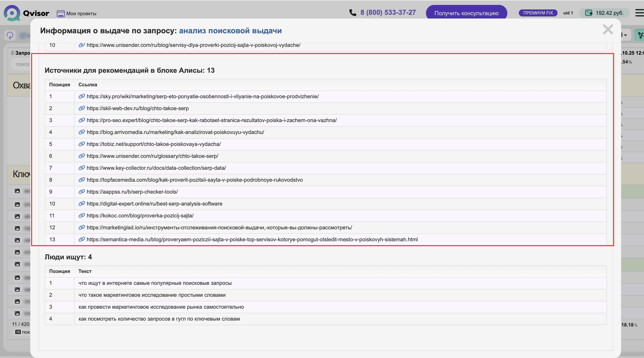Click the chain icon for the pro-seo.expert link
This screenshot has width=644, height=358.
pyautogui.click(x=82, y=120)
